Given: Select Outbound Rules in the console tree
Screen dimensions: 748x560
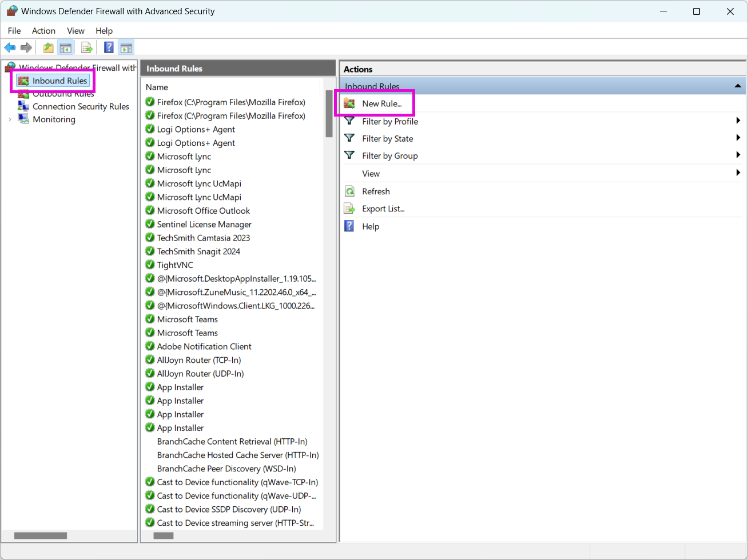Looking at the screenshot, I should tap(63, 93).
